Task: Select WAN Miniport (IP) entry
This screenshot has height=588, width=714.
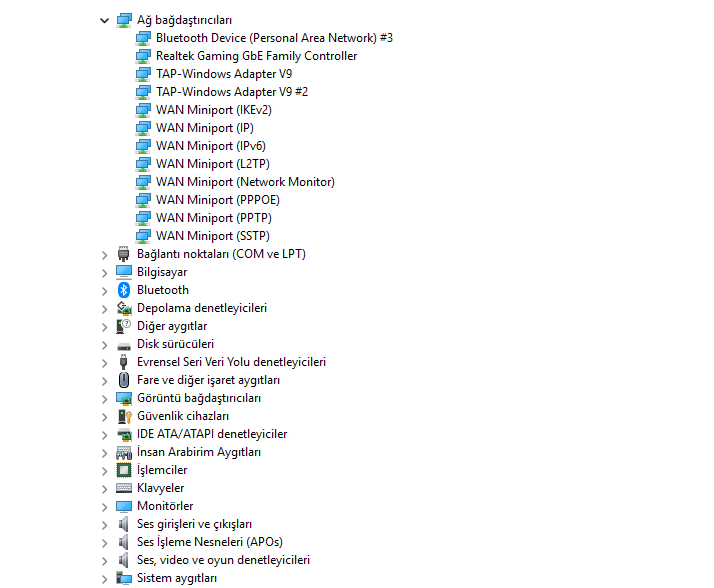Action: [x=205, y=128]
